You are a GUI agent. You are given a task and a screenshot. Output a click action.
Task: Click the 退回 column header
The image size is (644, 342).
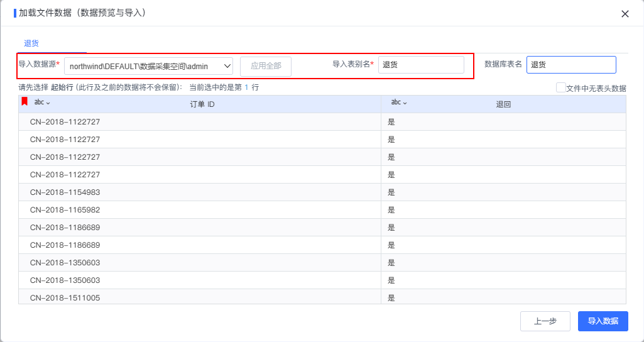point(503,104)
